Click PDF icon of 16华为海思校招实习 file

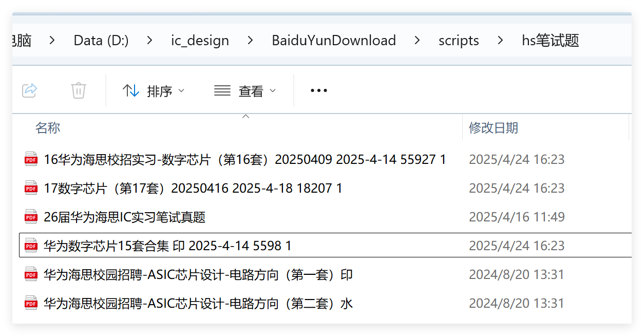[31, 159]
